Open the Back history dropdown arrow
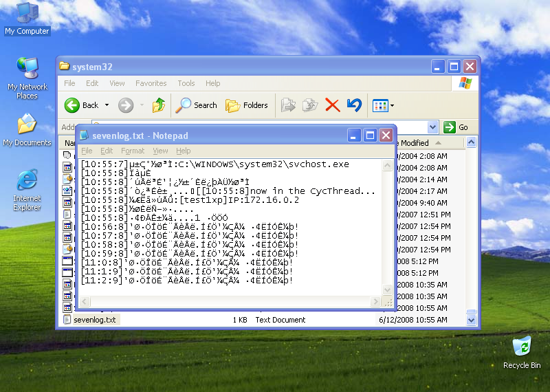 click(x=107, y=105)
